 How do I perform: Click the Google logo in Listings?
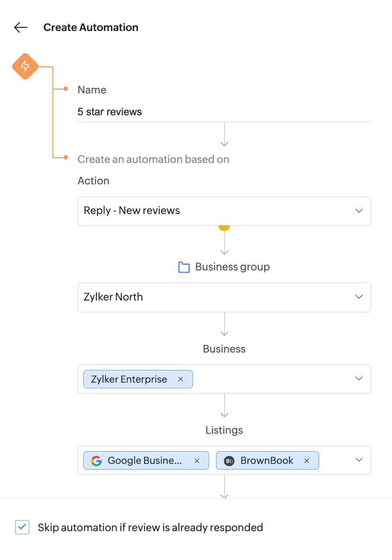(x=96, y=461)
